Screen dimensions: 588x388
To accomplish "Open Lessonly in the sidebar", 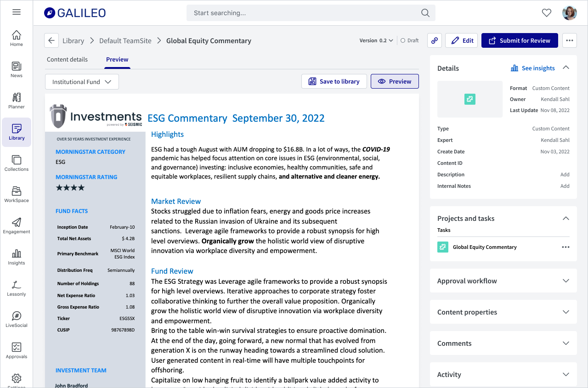I will pyautogui.click(x=17, y=288).
